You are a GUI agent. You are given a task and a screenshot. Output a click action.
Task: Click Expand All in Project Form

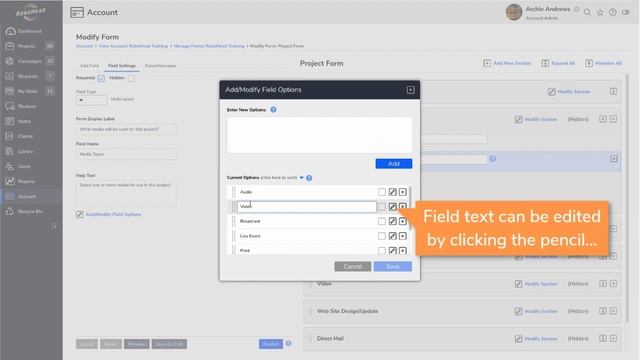coord(558,63)
